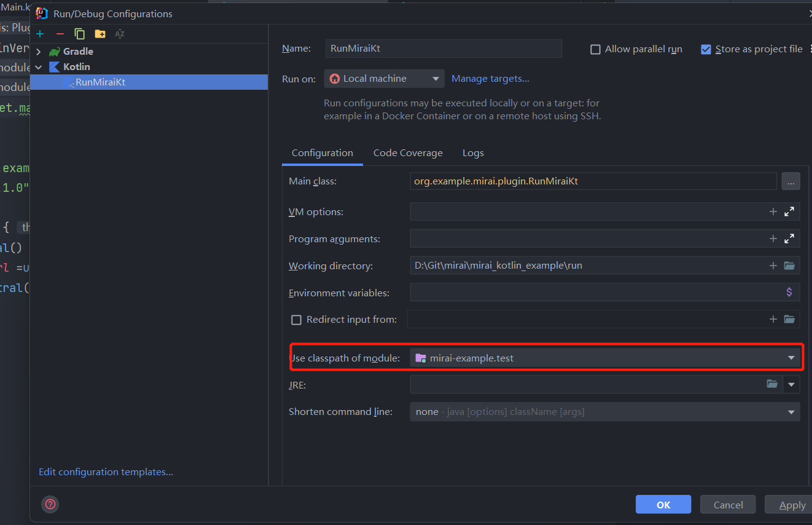Insert macro into Redirect input field

point(773,319)
